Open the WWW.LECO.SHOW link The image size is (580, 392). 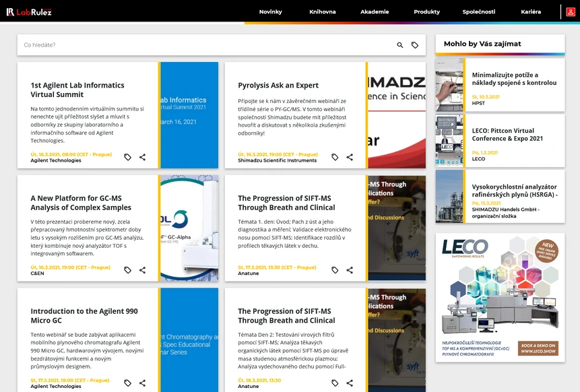[x=538, y=352]
